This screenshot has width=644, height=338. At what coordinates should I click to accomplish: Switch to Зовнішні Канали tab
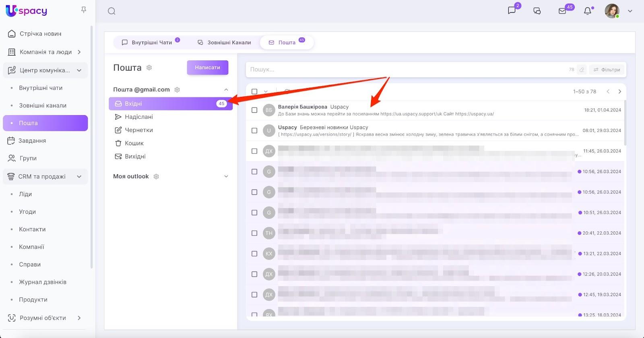tap(224, 42)
